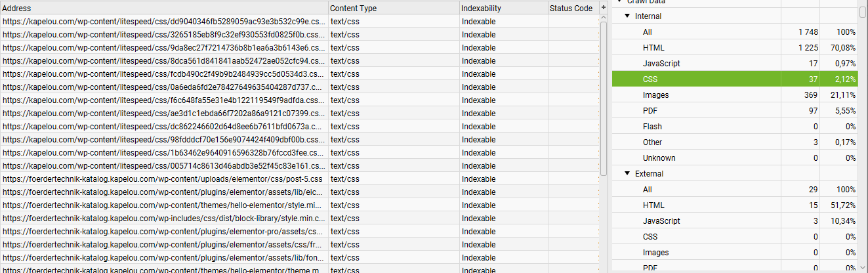Select the PDF filter with 97 items

(735, 110)
